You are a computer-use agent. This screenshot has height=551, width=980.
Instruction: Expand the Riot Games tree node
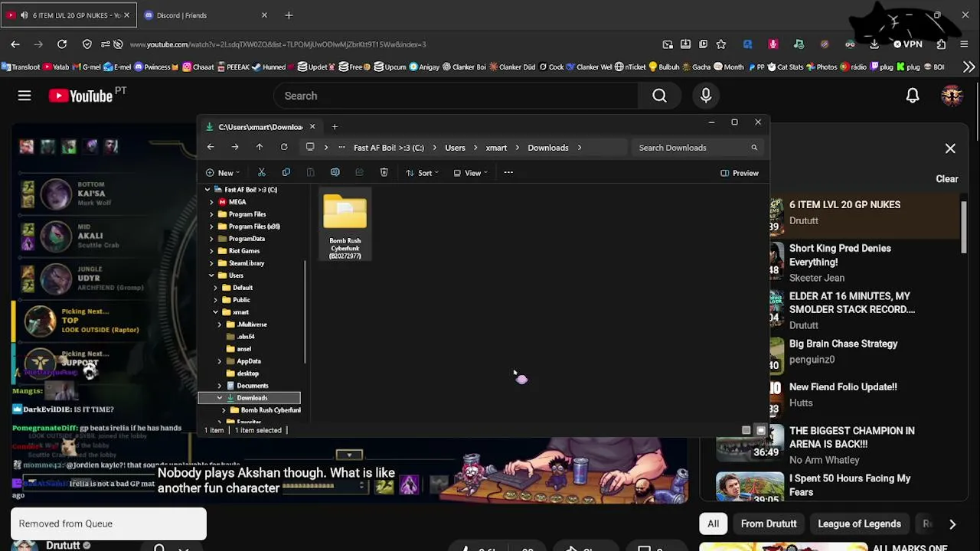(x=211, y=251)
